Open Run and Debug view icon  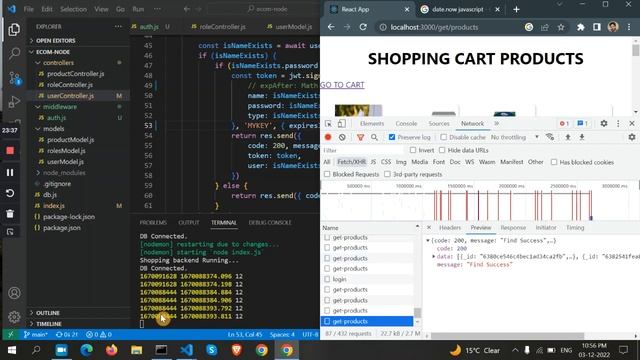(14, 102)
